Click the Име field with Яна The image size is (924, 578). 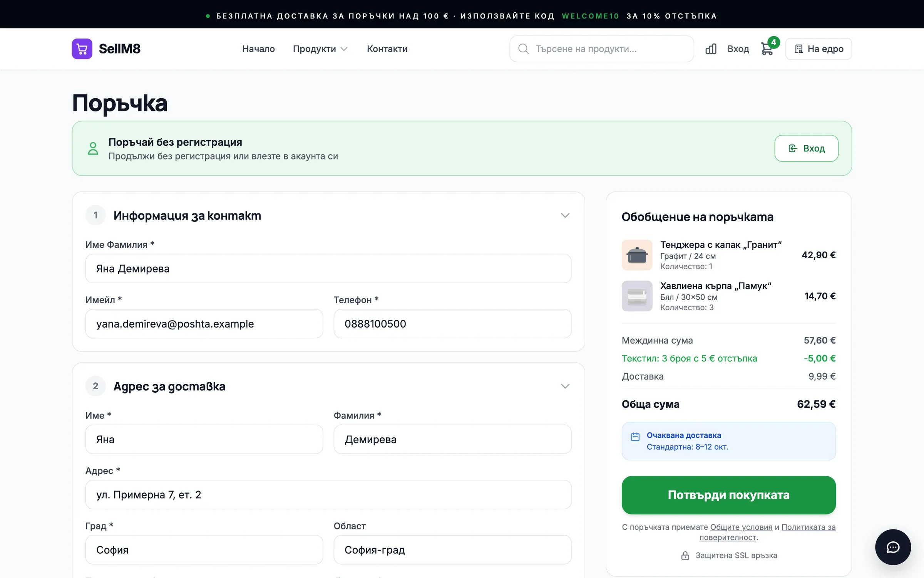[204, 439]
